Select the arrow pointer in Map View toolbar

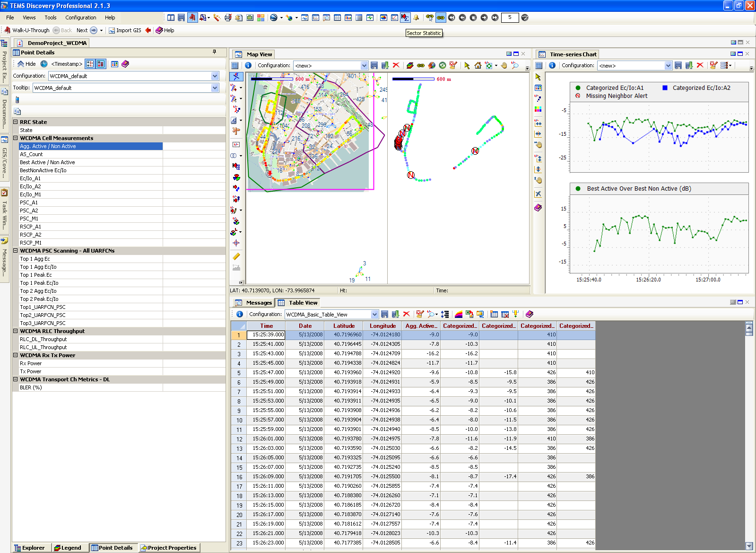tap(467, 65)
